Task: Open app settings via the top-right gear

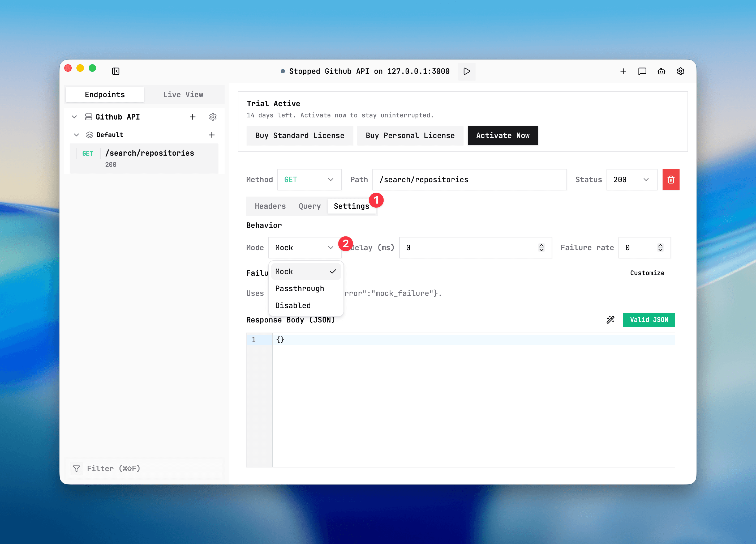Action: (x=680, y=71)
